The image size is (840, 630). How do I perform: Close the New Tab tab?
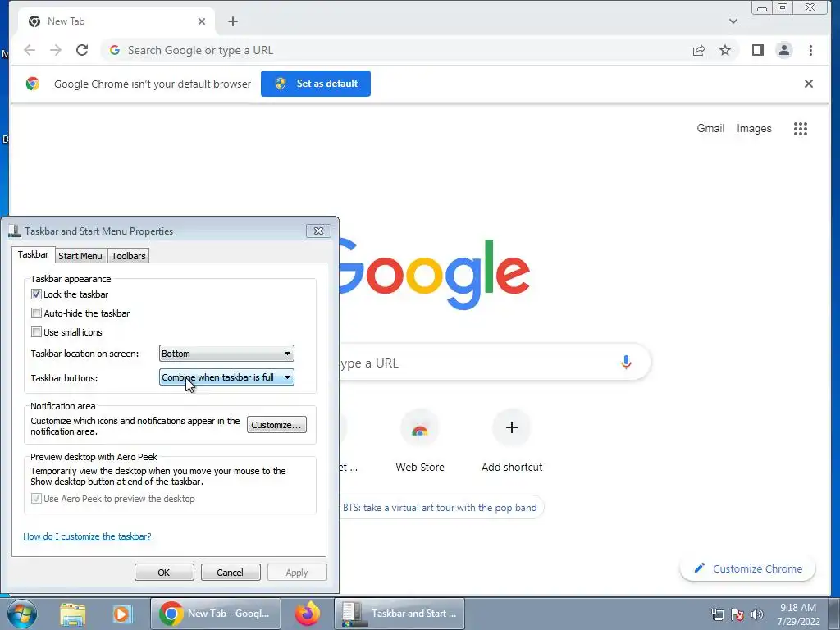[202, 21]
